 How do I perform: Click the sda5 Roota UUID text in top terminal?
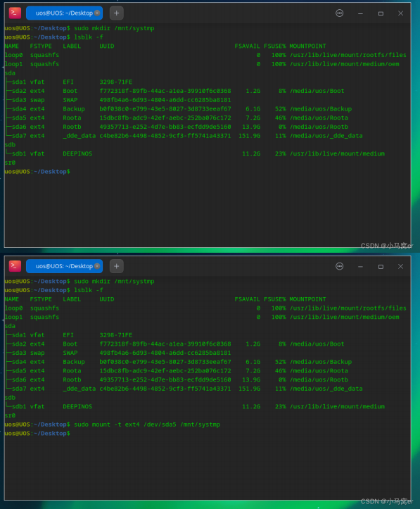165,118
